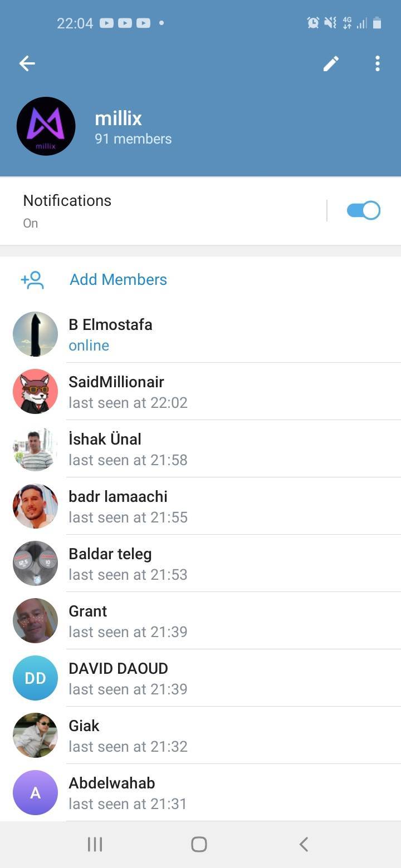This screenshot has height=868, width=401.
Task: Open badr lamaachi's profile picture
Action: coord(35,506)
